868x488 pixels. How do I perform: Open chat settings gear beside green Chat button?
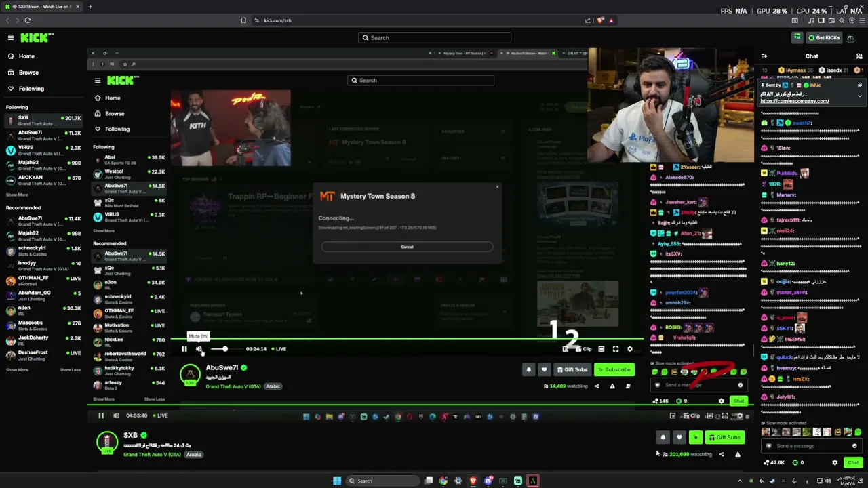click(x=835, y=462)
